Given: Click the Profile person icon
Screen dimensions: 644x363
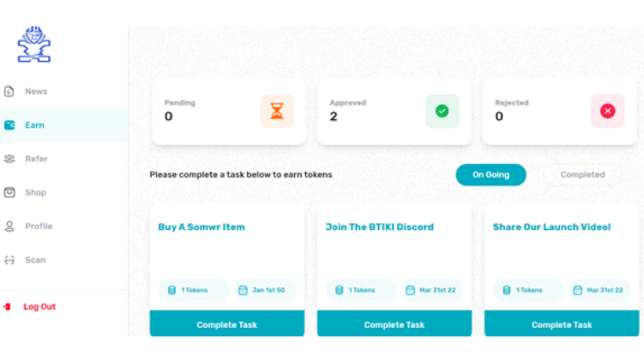Looking at the screenshot, I should 9,226.
